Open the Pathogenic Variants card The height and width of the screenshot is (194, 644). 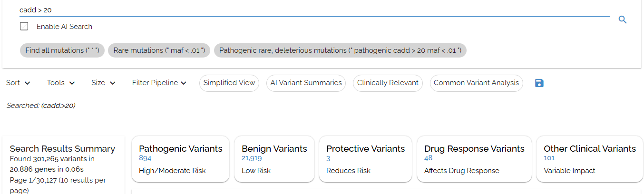(x=180, y=159)
